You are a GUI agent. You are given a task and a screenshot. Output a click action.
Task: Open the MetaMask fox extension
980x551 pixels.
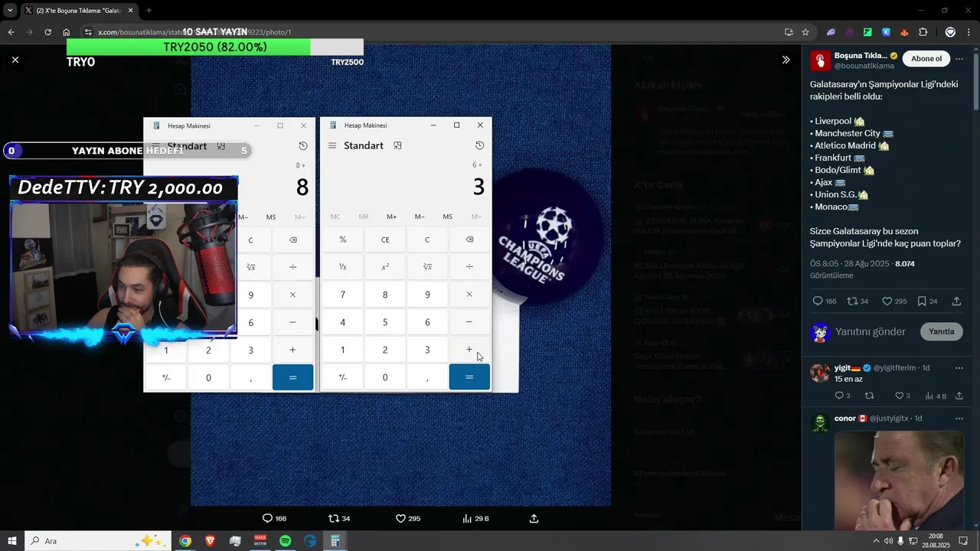point(904,32)
